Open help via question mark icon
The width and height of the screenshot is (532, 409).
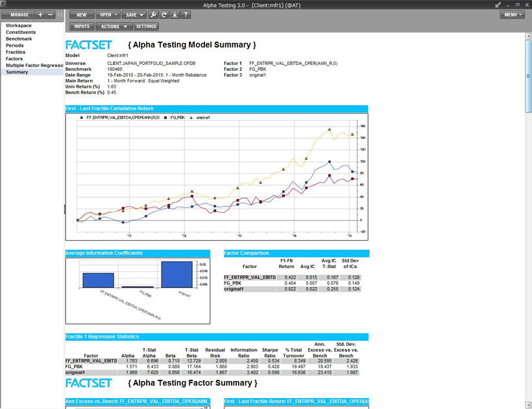pyautogui.click(x=186, y=14)
